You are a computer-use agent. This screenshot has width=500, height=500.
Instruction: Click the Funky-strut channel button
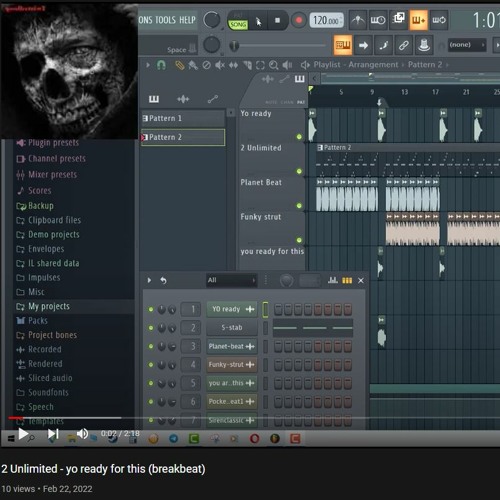(232, 365)
